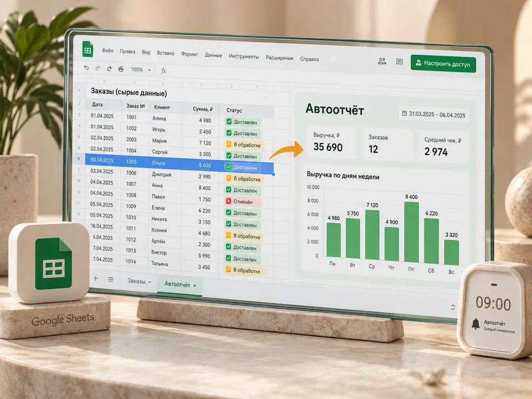Click the presentation icon beside share button
The image size is (532, 399).
[400, 62]
